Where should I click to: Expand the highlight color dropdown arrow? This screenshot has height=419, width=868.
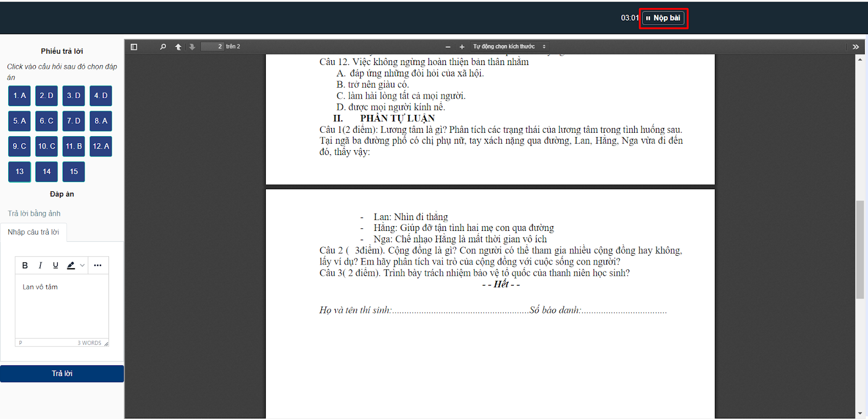pyautogui.click(x=82, y=266)
